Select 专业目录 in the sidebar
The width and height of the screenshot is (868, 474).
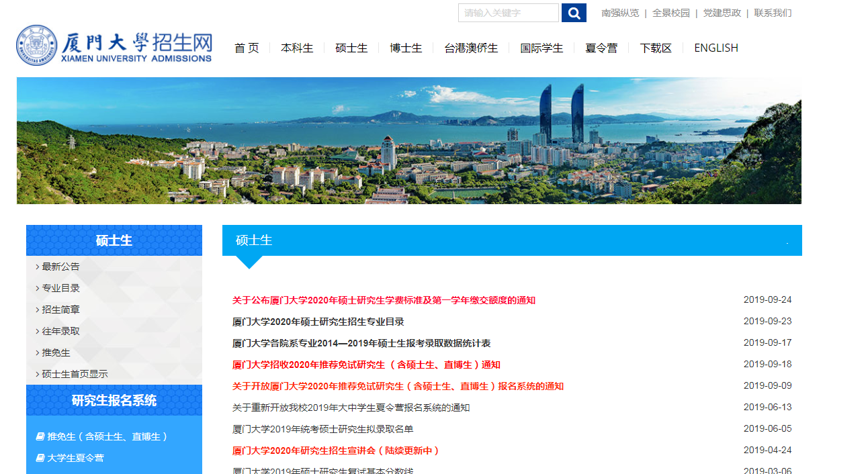tap(60, 288)
